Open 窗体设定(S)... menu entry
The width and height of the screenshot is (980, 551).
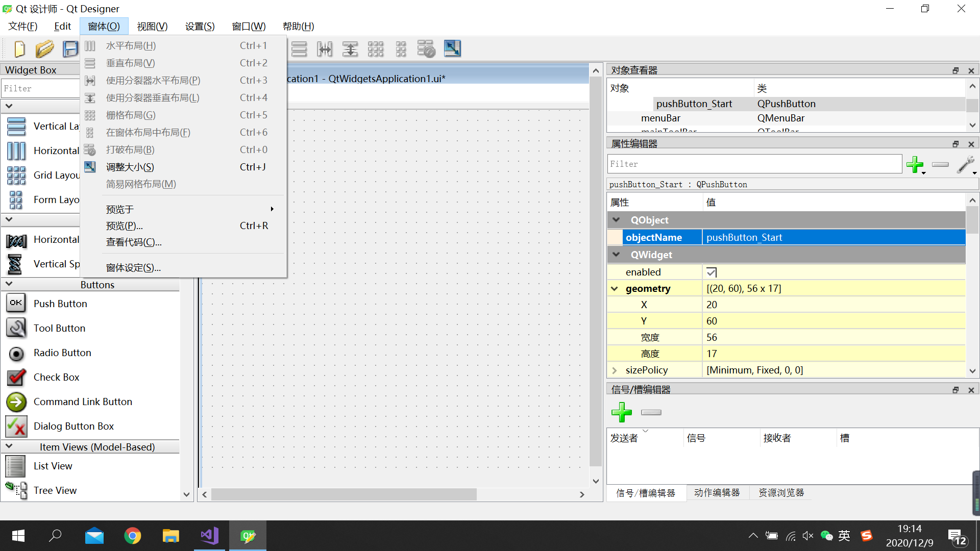[133, 268]
